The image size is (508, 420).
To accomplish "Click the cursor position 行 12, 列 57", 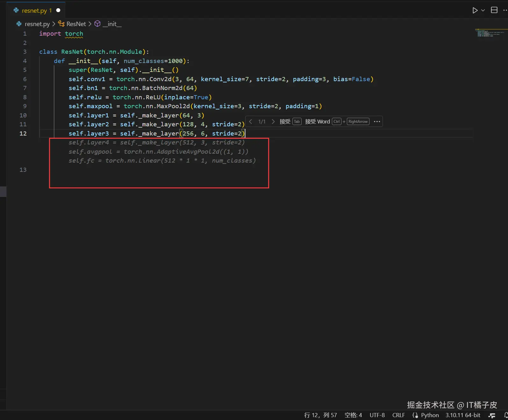I will [x=320, y=415].
